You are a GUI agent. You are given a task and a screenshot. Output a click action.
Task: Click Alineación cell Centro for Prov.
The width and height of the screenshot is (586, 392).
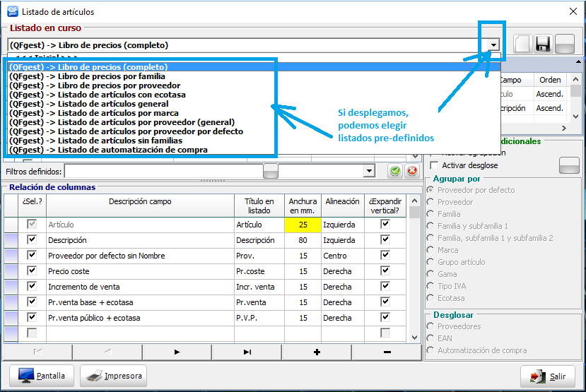tap(342, 256)
